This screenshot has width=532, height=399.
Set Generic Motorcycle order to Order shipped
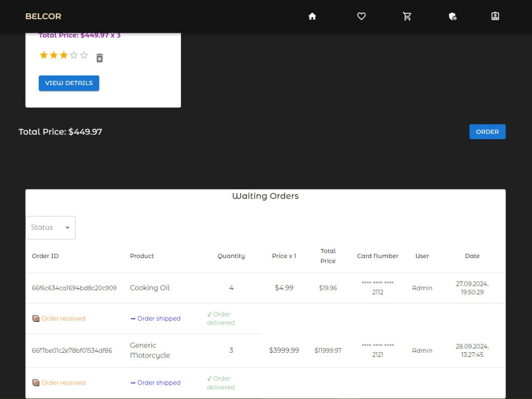pyautogui.click(x=155, y=383)
